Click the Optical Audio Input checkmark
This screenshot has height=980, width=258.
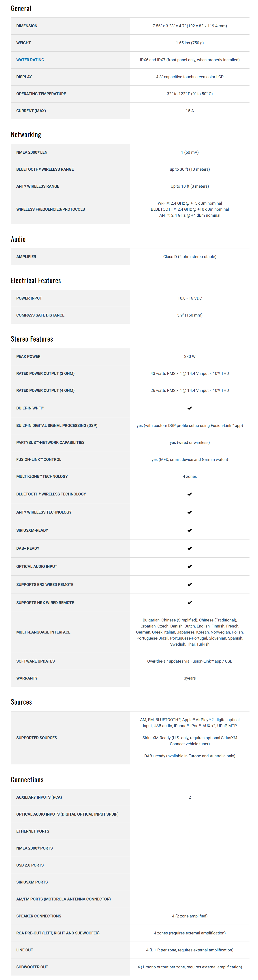click(x=189, y=566)
